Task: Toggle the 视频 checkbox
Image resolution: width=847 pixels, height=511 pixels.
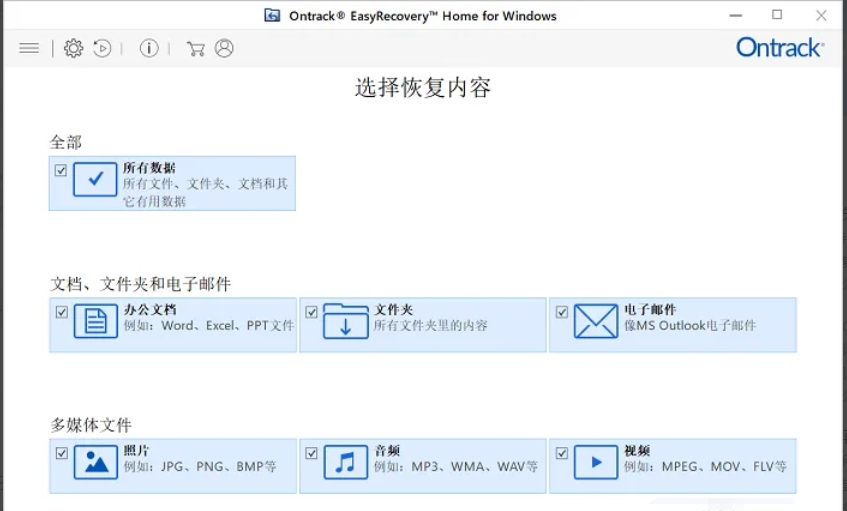Action: pos(562,453)
